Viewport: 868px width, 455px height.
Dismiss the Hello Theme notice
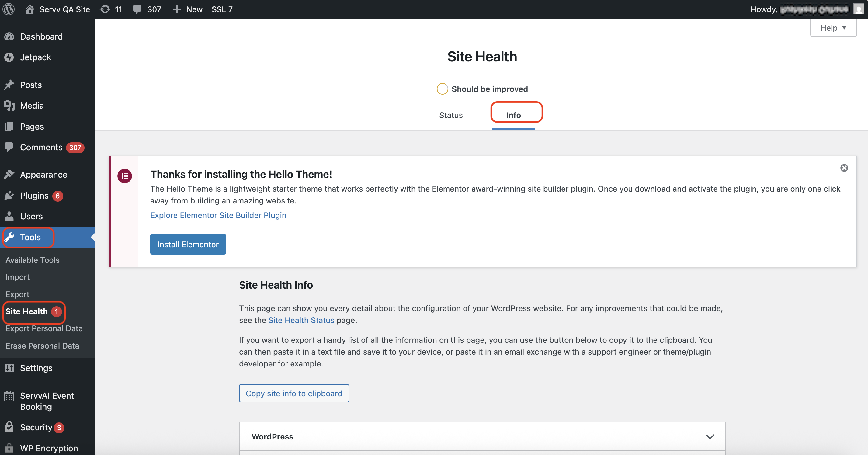(844, 168)
